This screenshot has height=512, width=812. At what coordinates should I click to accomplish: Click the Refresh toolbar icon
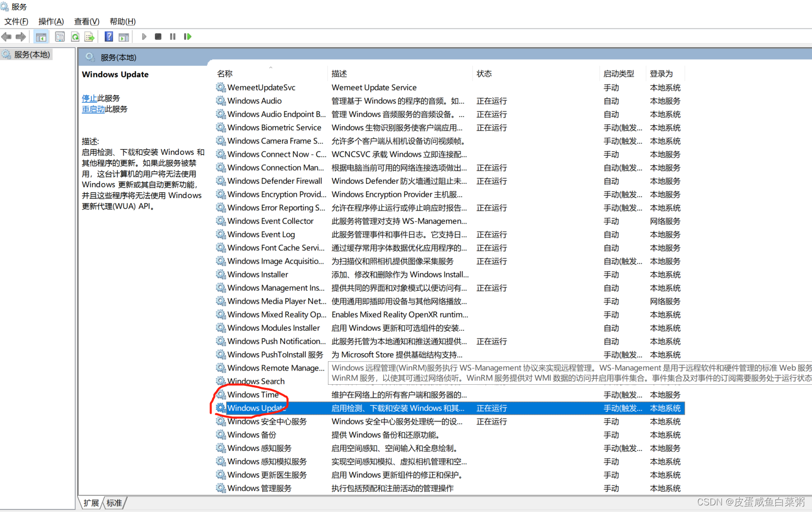pyautogui.click(x=75, y=37)
